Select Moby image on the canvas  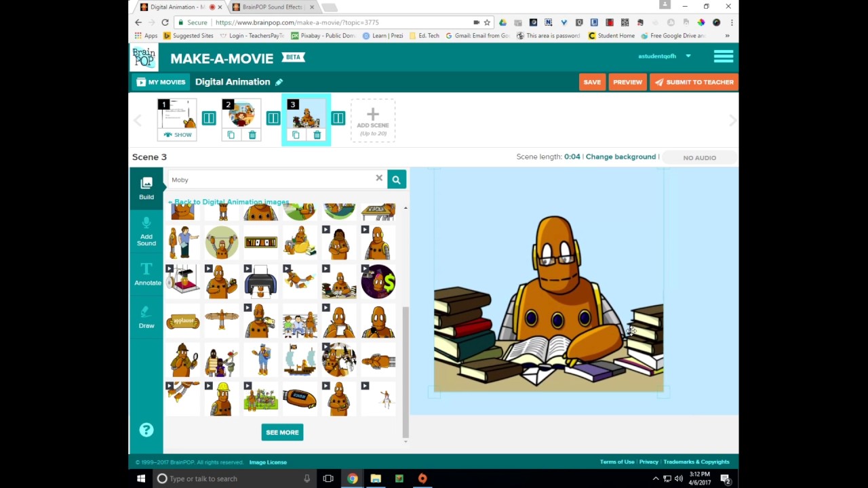[x=549, y=303]
